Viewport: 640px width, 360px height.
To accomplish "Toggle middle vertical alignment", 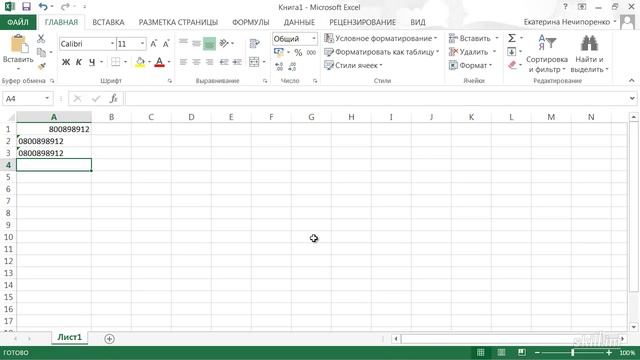I will [196, 43].
